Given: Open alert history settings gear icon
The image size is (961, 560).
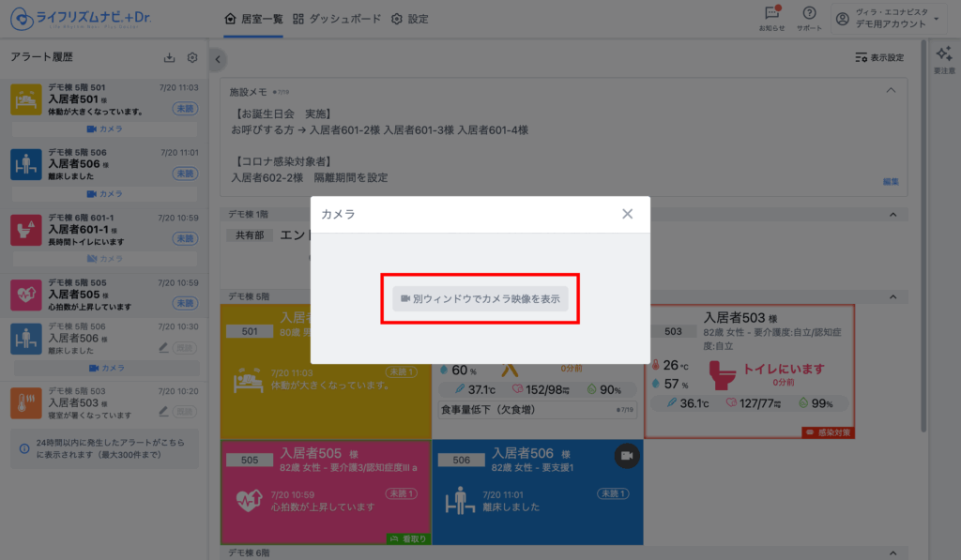Looking at the screenshot, I should pyautogui.click(x=192, y=58).
